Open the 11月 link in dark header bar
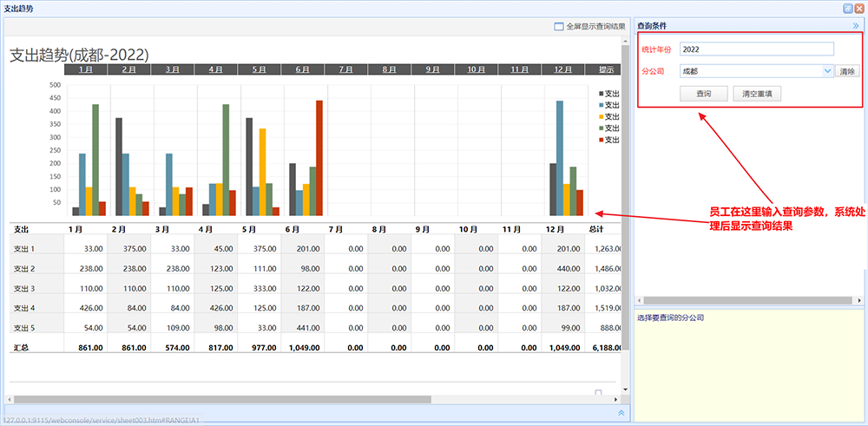 (x=519, y=69)
